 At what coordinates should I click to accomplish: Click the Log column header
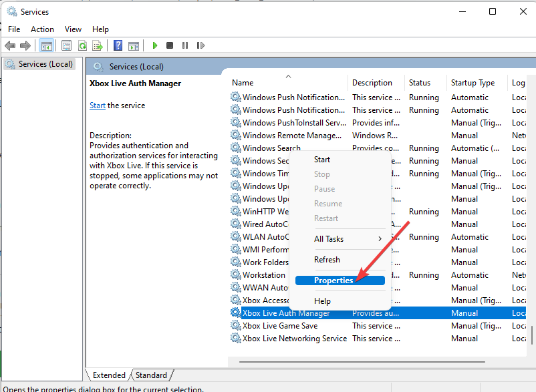click(517, 83)
